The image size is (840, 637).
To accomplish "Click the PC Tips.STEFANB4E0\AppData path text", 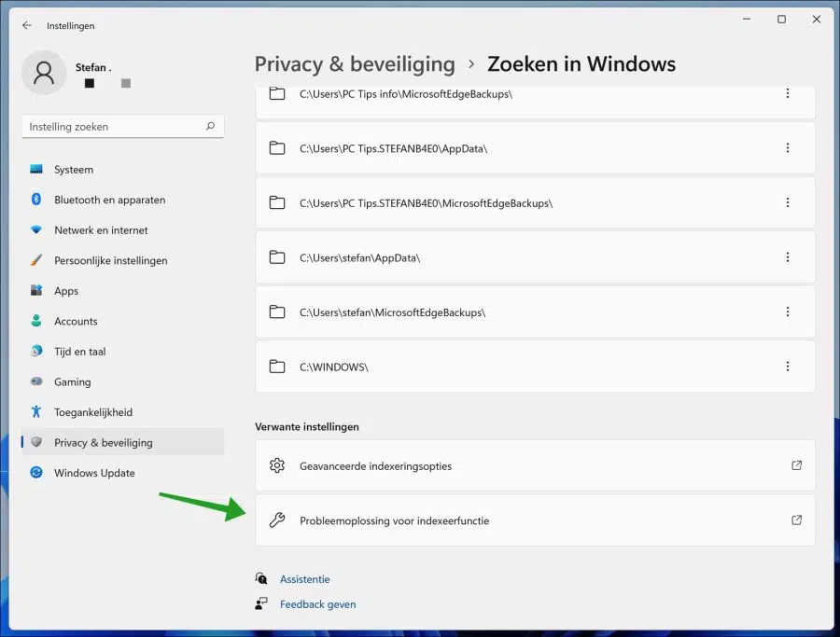I will point(393,149).
